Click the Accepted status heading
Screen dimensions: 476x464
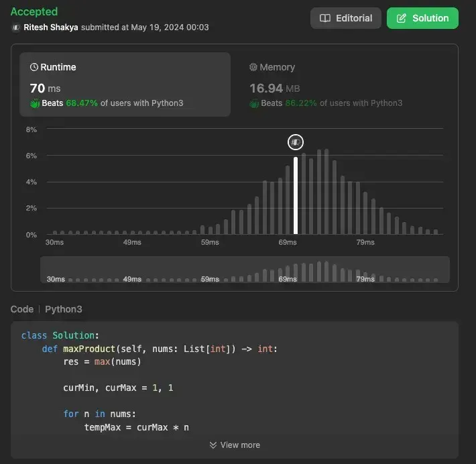(34, 11)
